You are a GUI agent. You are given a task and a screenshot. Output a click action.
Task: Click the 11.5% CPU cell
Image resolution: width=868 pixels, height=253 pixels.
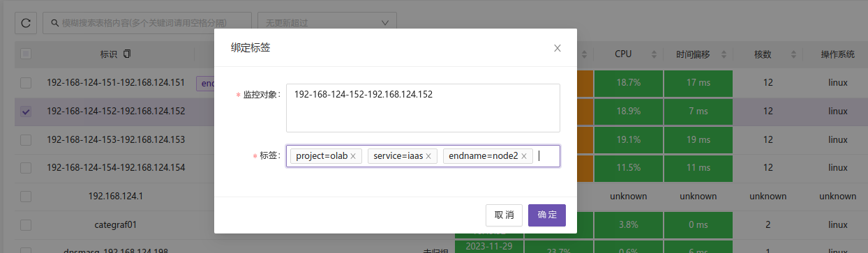pos(628,168)
